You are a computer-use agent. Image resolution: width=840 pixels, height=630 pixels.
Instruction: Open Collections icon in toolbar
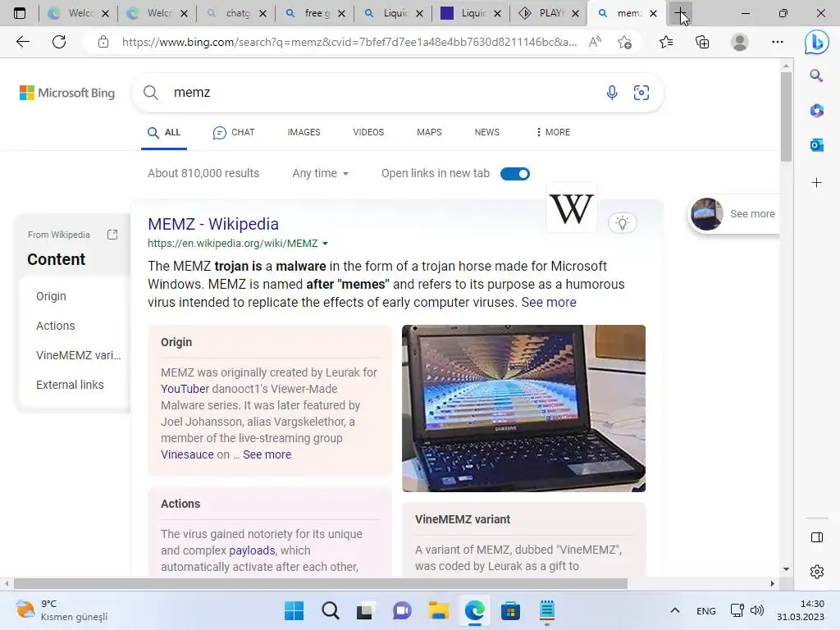point(702,42)
